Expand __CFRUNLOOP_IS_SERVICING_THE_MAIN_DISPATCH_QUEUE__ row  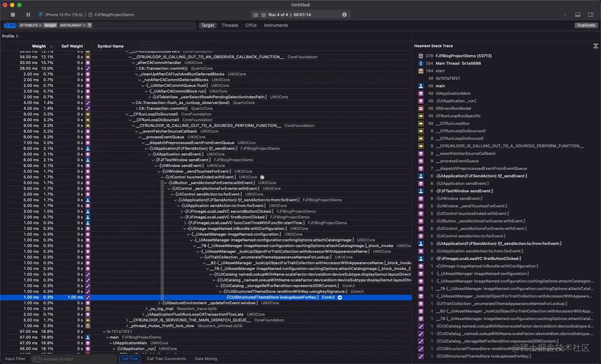point(127,320)
